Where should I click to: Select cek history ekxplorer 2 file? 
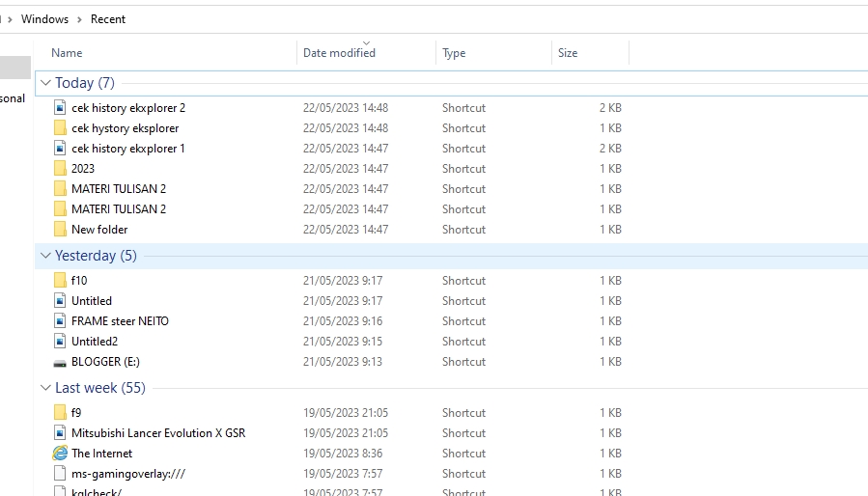coord(128,108)
